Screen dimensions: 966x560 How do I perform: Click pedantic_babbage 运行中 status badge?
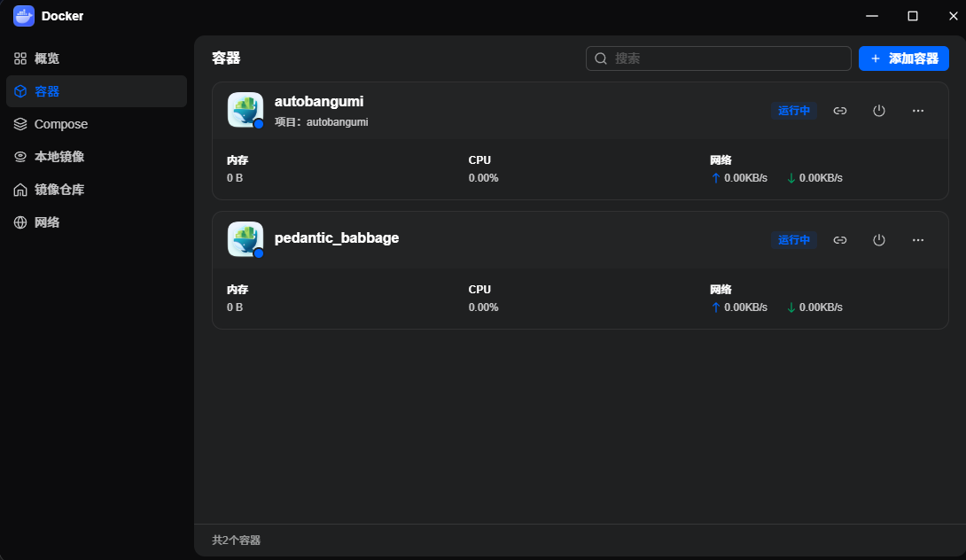(x=794, y=240)
